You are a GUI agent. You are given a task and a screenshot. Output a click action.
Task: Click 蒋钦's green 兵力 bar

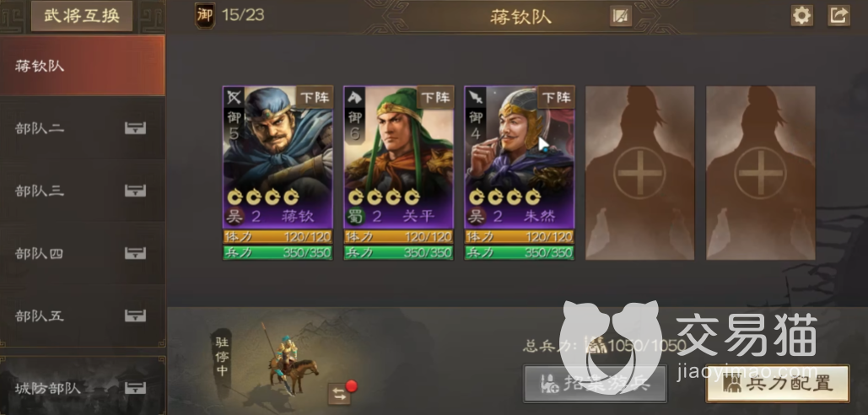click(278, 252)
